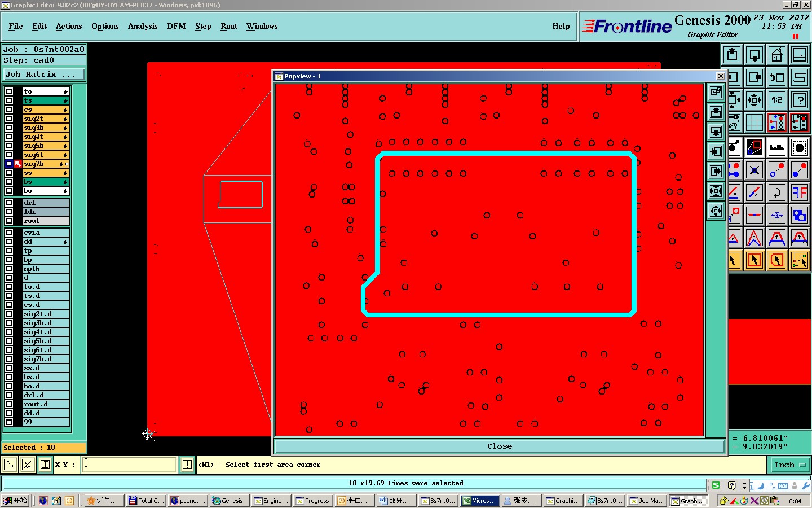Click the Job Matrix ... button

pos(44,74)
